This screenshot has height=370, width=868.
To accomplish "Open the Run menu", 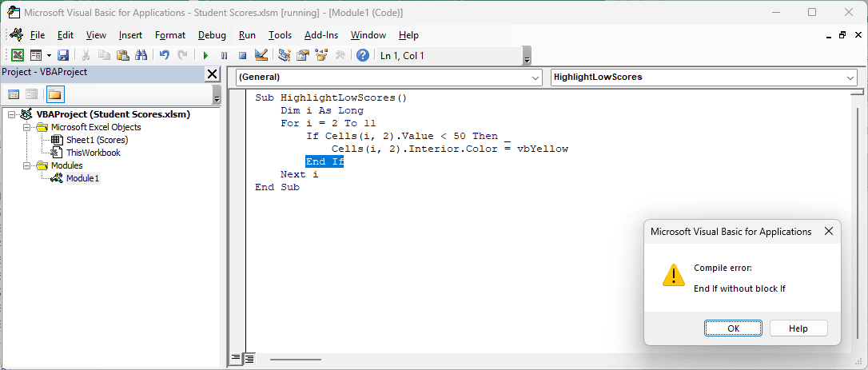I will point(248,35).
